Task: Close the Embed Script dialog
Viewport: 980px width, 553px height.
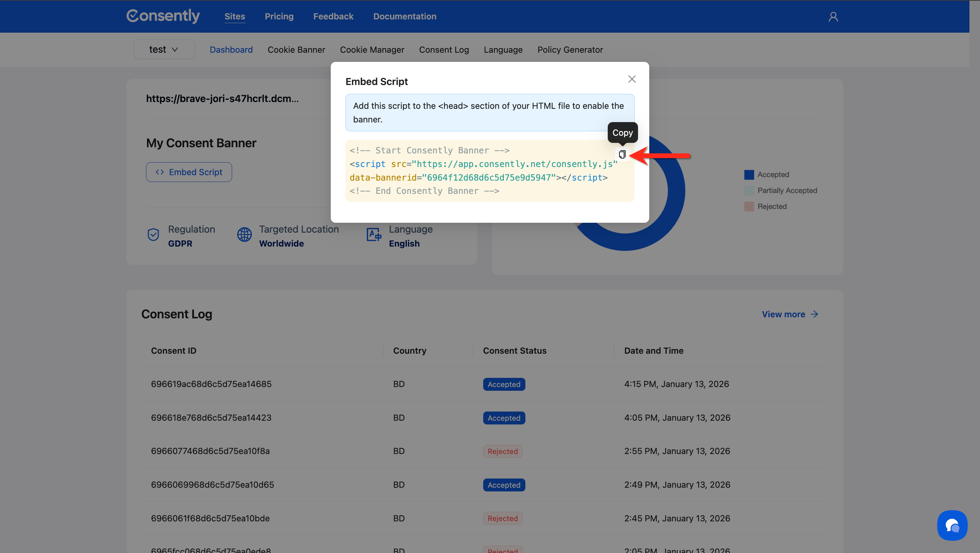Action: tap(632, 79)
